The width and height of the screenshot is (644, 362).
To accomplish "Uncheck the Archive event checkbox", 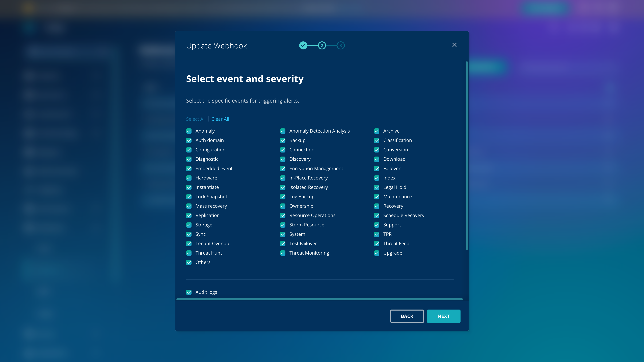I will coord(377,131).
